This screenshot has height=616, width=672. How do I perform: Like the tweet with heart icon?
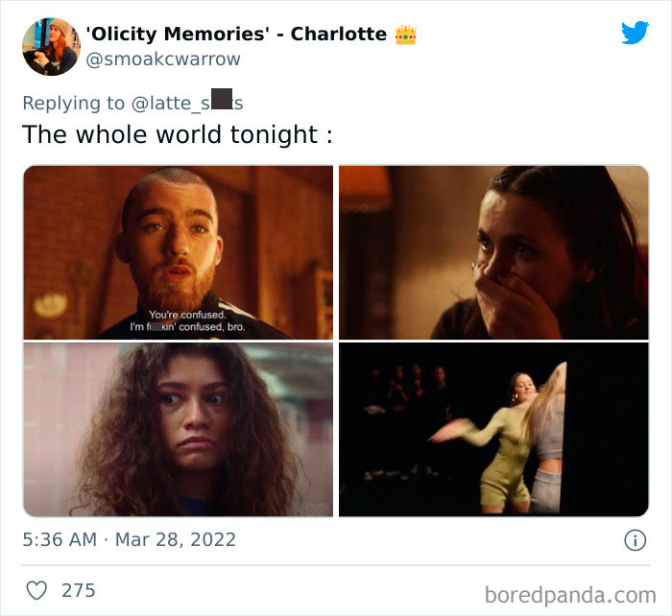click(36, 590)
